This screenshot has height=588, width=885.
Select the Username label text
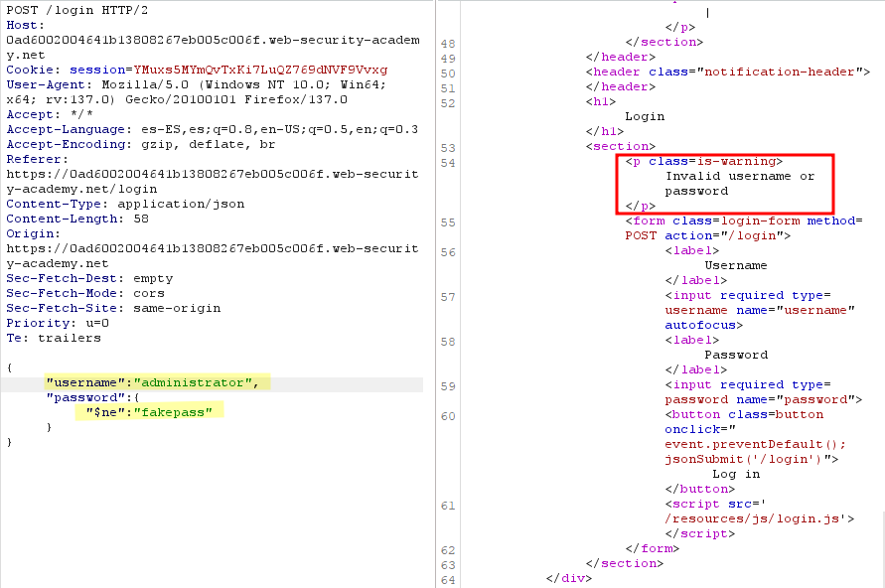pyautogui.click(x=736, y=265)
